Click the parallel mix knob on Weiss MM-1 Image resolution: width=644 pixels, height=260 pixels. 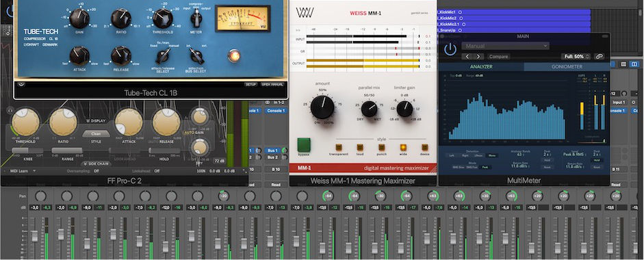(x=370, y=109)
